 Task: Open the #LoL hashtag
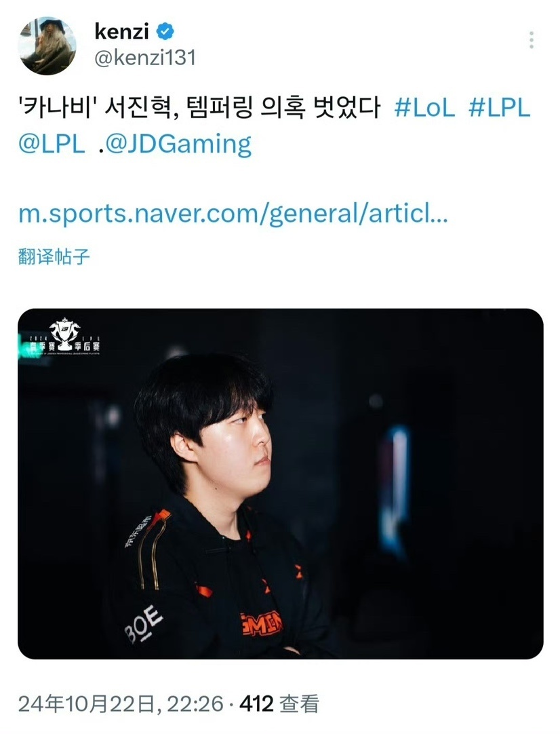coord(424,108)
